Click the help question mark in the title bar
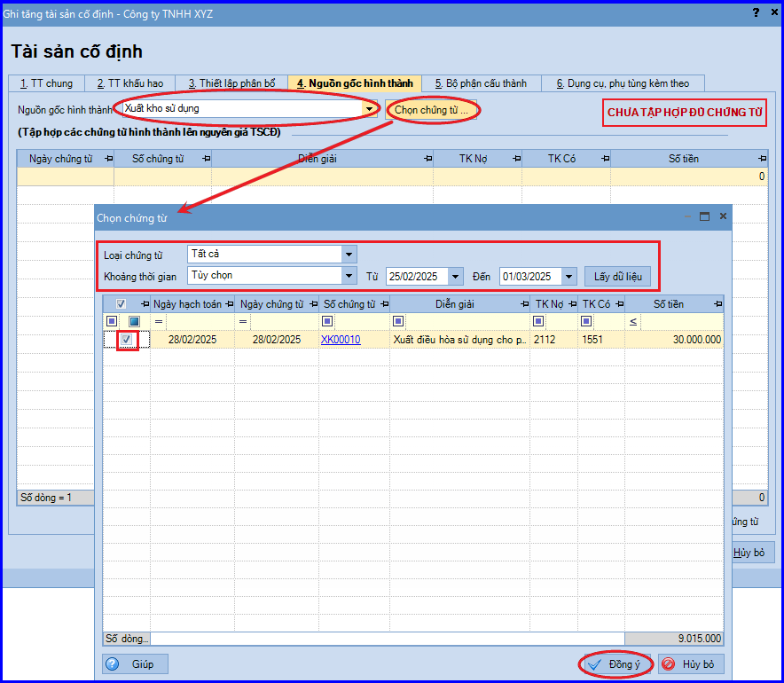This screenshot has height=683, width=784. coord(756,12)
